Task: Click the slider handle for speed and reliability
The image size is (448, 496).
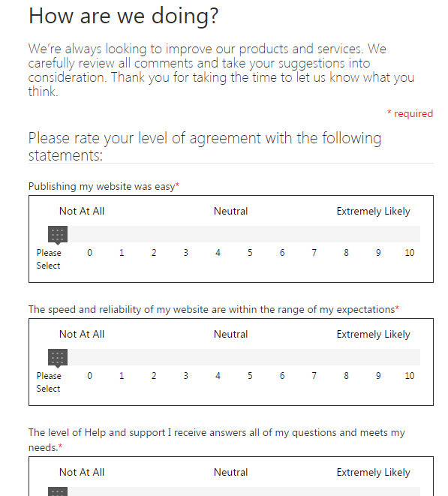Action: coord(58,358)
